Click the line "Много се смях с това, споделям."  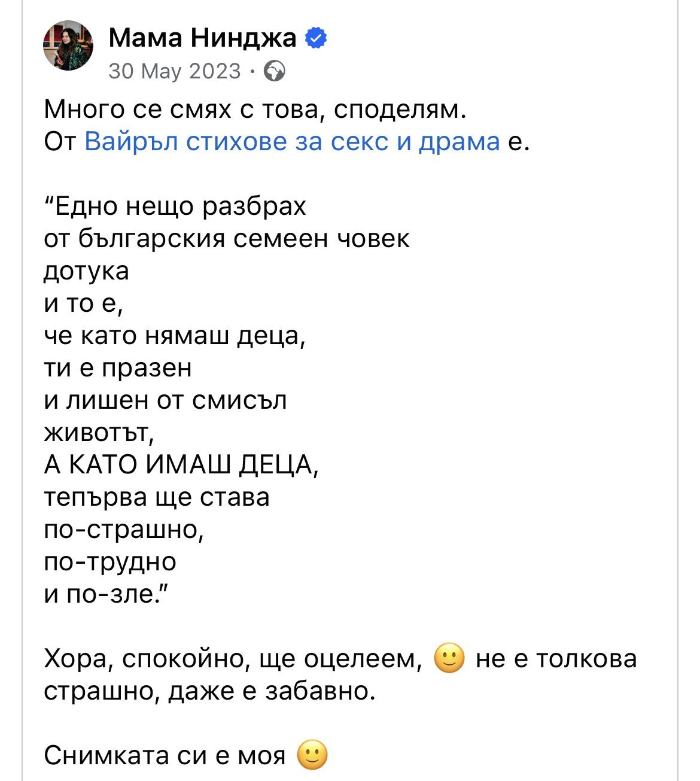pyautogui.click(x=255, y=110)
